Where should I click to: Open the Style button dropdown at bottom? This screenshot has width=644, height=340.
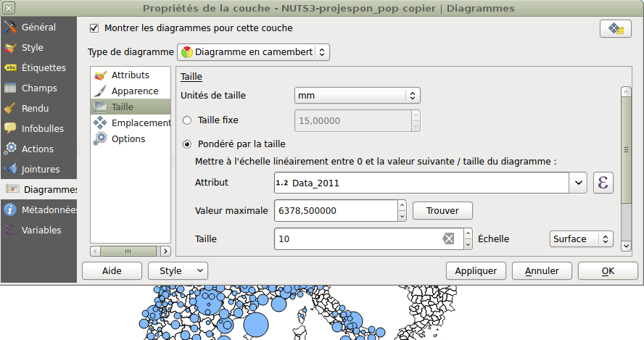(178, 271)
